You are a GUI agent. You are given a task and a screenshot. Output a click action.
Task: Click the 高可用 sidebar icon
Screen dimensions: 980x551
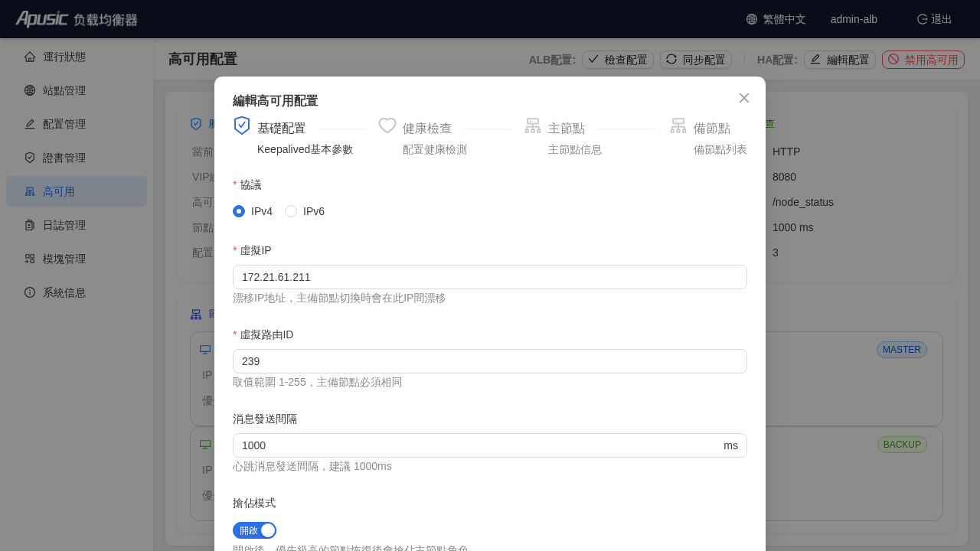pyautogui.click(x=30, y=191)
